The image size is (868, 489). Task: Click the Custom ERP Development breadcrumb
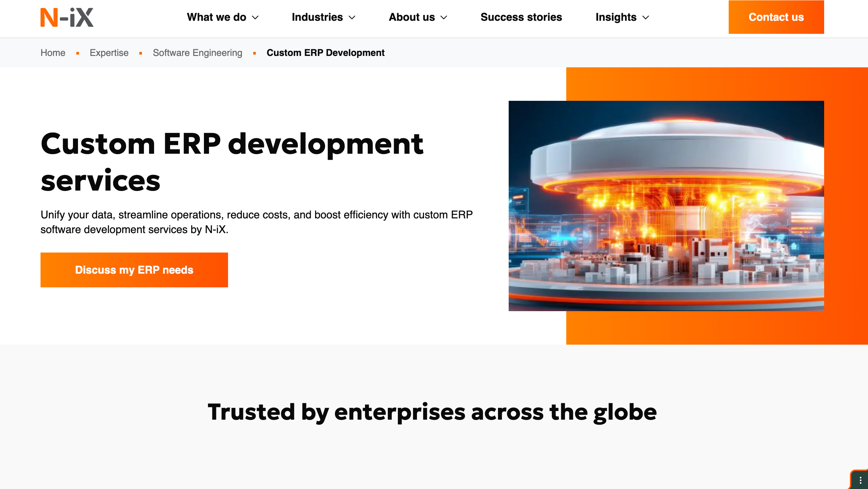325,53
